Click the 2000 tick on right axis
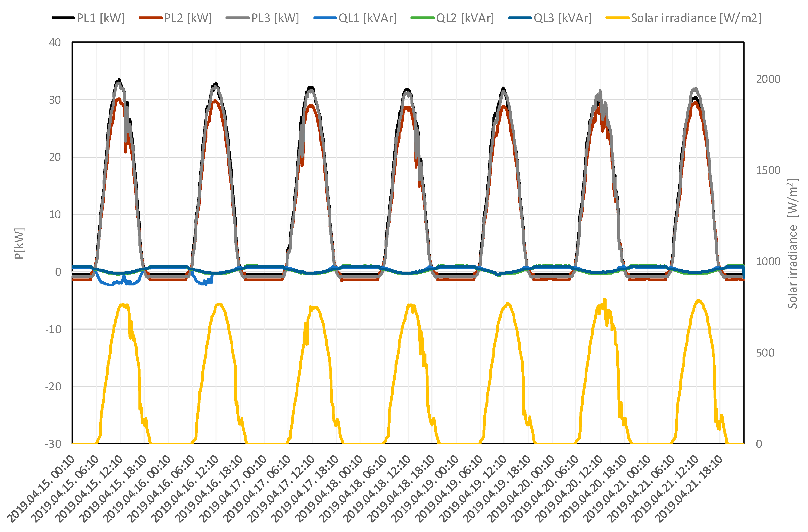Viewport: 808px width, 532px height. tap(768, 79)
